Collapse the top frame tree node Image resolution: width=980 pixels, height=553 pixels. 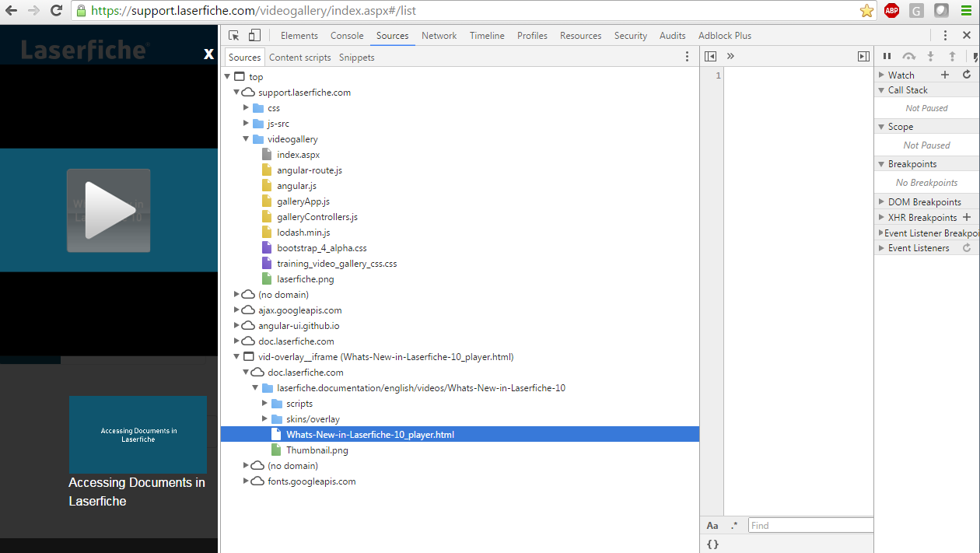(x=228, y=76)
